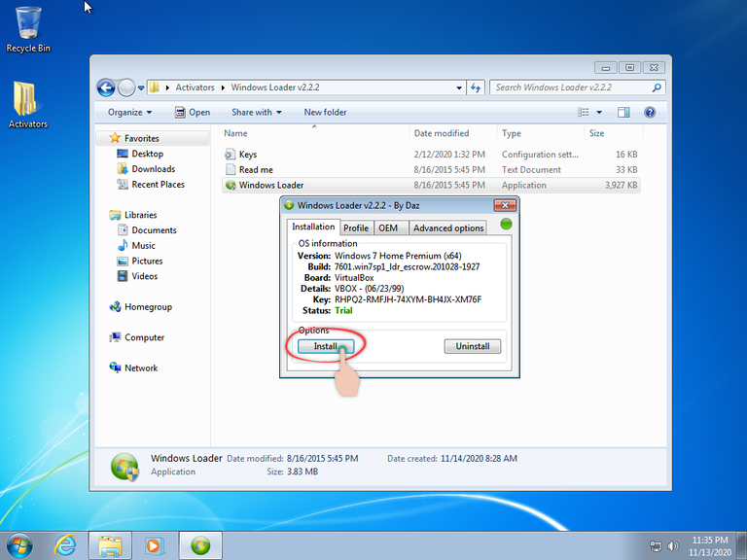Screen dimensions: 747x560
Task: Click the change view icon
Action: pos(584,113)
